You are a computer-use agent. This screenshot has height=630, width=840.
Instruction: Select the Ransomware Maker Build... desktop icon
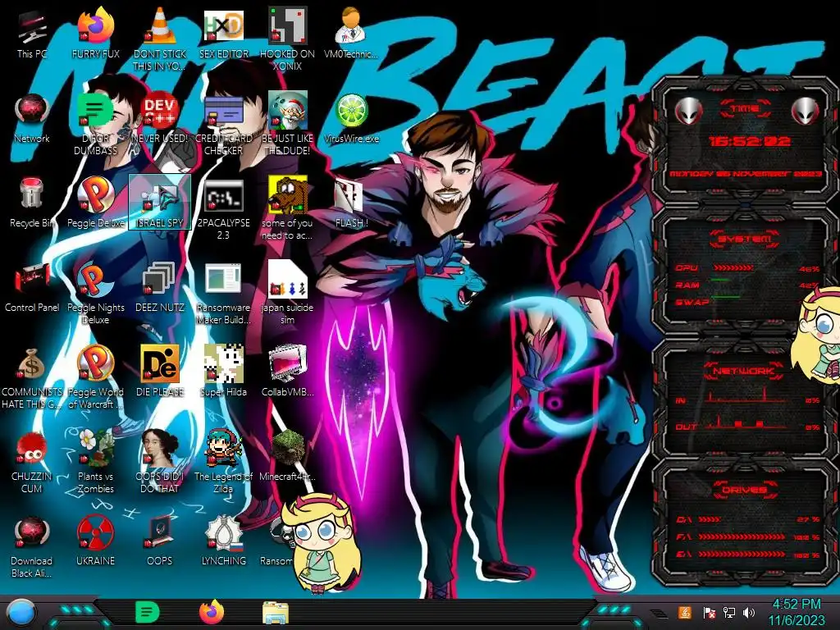click(224, 293)
